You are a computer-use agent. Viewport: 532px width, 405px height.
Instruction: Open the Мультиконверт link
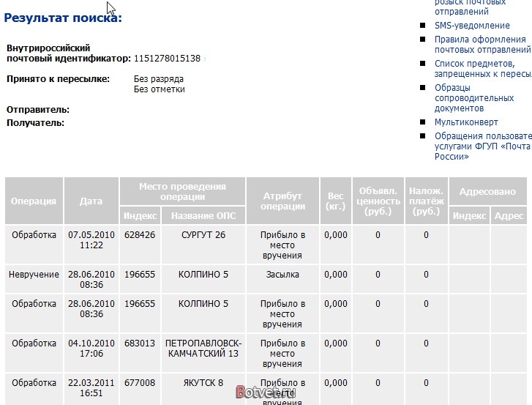tap(466, 122)
